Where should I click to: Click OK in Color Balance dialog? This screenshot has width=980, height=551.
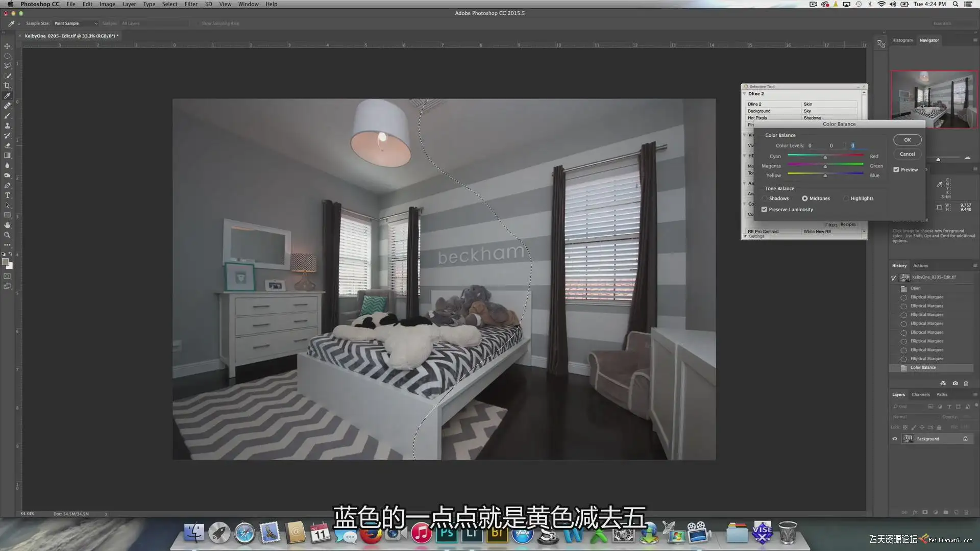coord(907,140)
